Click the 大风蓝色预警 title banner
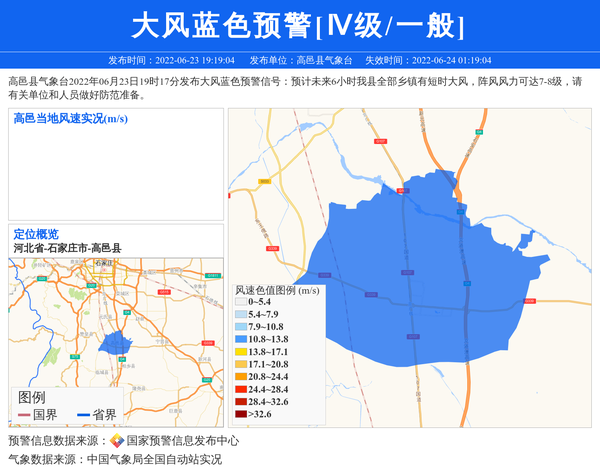600x471 pixels. pos(299,25)
